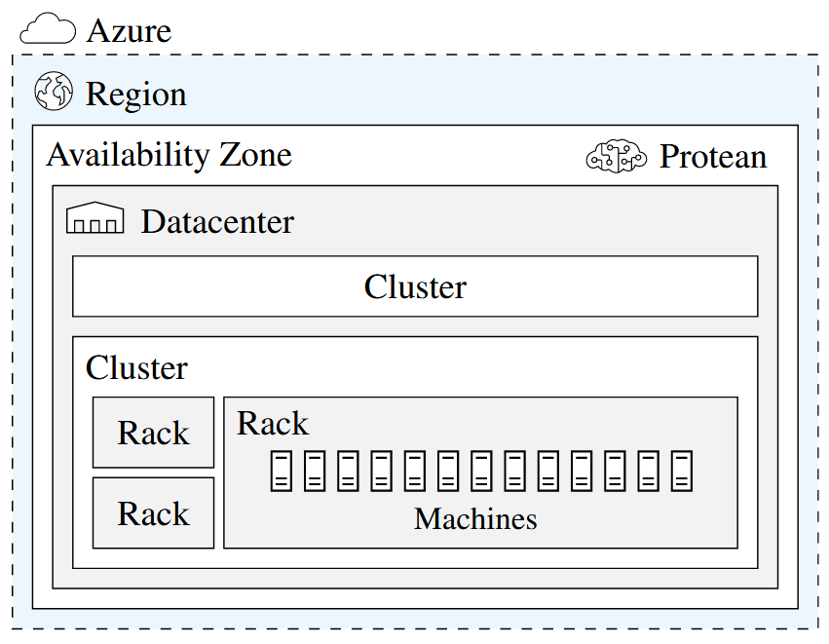Click the leftmost machine server icon
Image resolution: width=829 pixels, height=644 pixels.
tap(282, 472)
